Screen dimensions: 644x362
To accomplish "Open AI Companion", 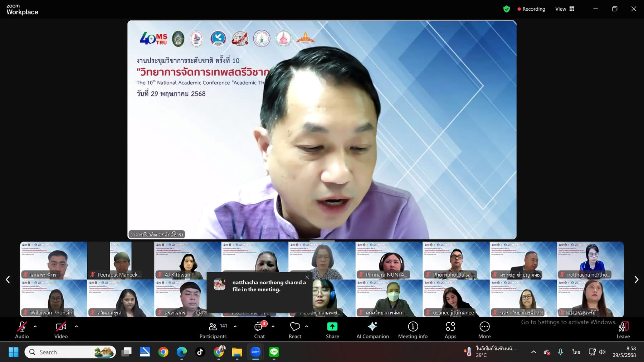I will 372,330.
